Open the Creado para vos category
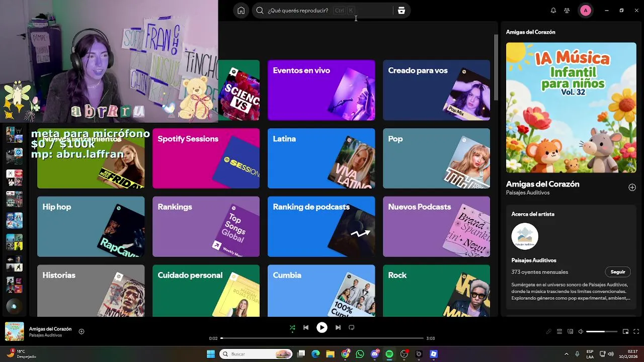644x362 pixels. point(436,90)
